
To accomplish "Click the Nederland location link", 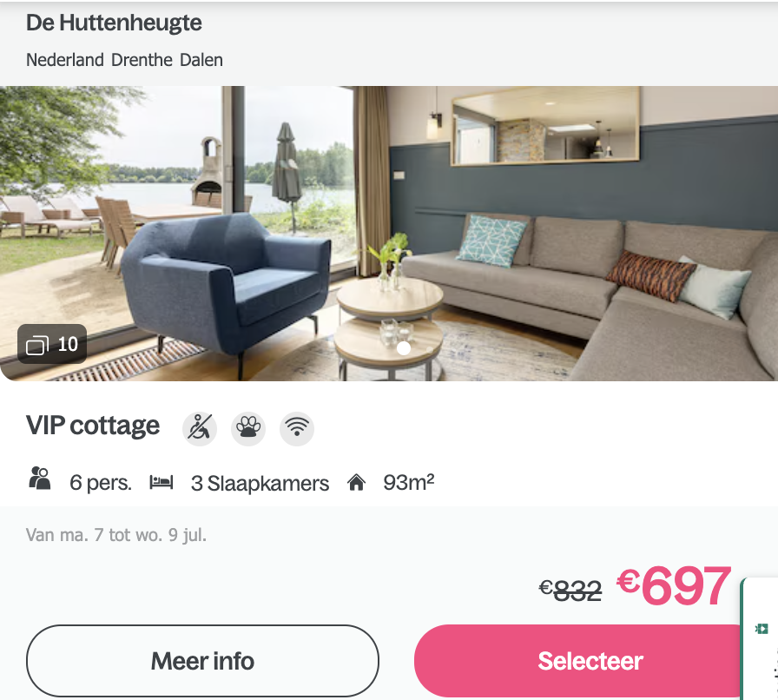I will (x=65, y=60).
